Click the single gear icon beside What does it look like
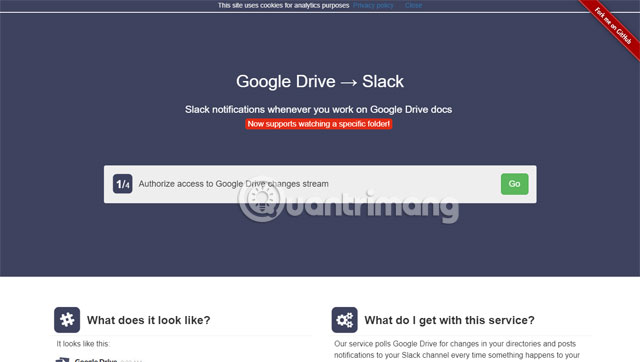The height and width of the screenshot is (362, 640). [67, 320]
